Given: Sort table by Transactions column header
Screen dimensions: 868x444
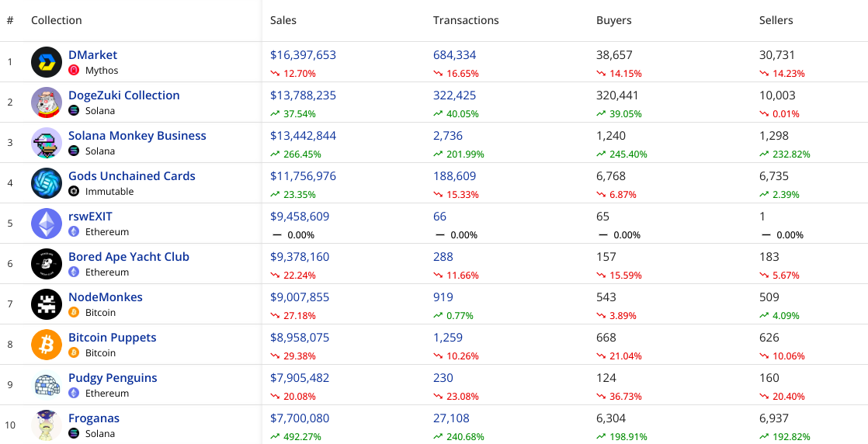Looking at the screenshot, I should (x=466, y=20).
